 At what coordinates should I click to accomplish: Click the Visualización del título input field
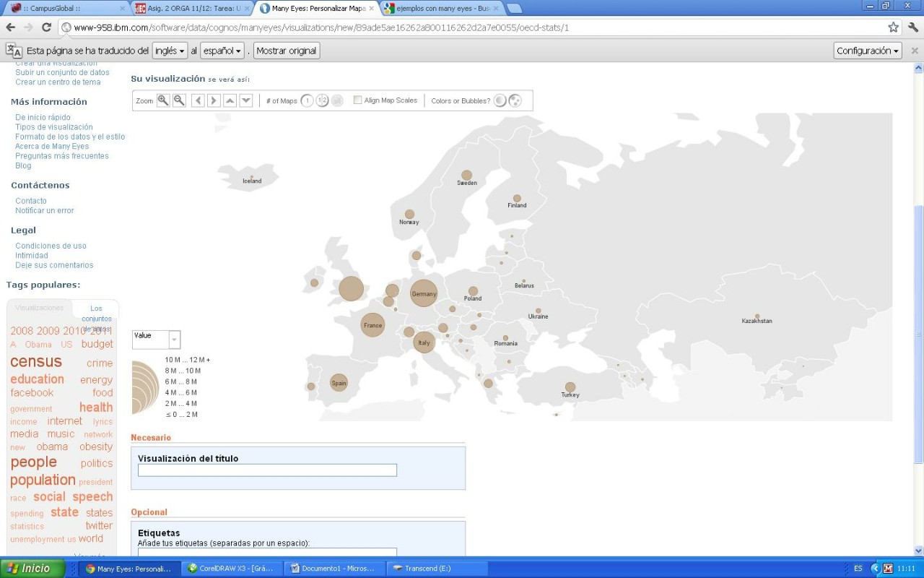pyautogui.click(x=267, y=470)
